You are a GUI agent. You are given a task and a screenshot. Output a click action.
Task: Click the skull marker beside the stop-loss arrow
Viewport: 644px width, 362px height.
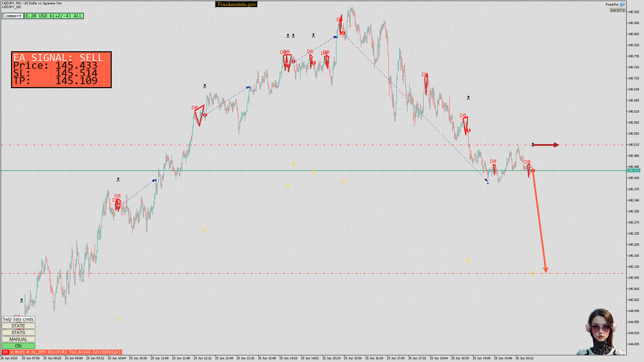(x=533, y=145)
